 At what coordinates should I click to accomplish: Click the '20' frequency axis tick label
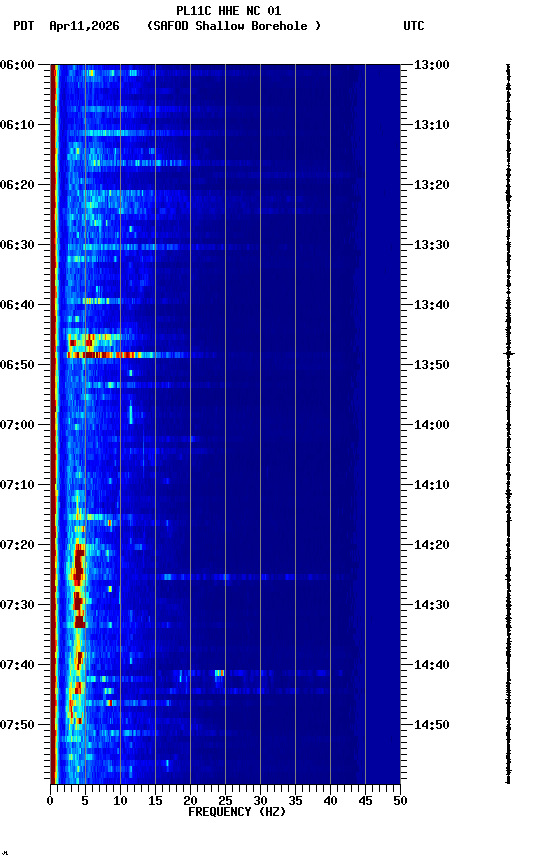click(190, 801)
